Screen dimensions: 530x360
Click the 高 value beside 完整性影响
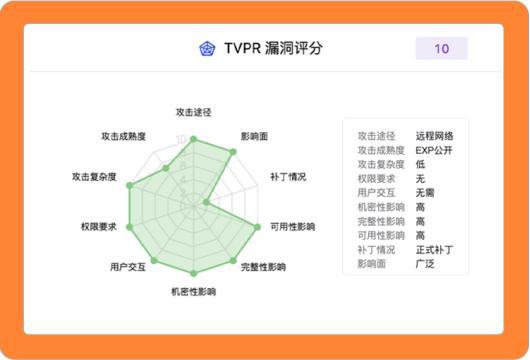tap(420, 221)
